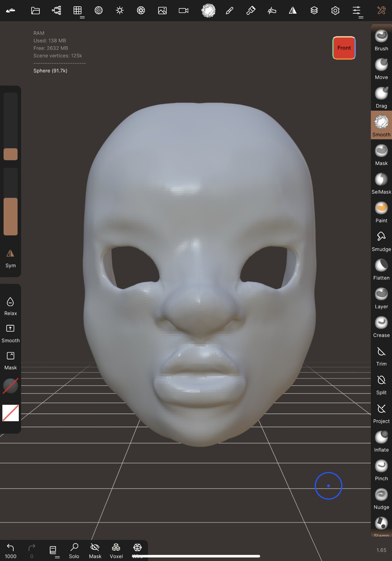Open the material preview sphere swatch

click(x=10, y=386)
